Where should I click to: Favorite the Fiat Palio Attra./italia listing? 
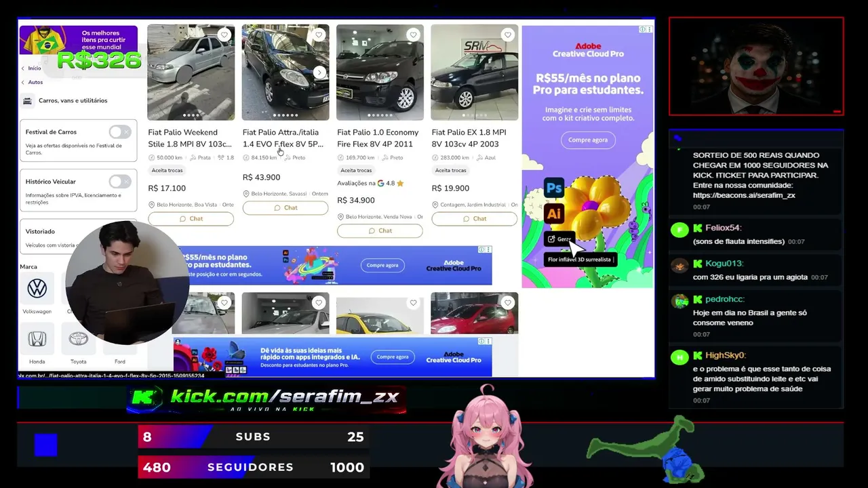[x=319, y=35]
